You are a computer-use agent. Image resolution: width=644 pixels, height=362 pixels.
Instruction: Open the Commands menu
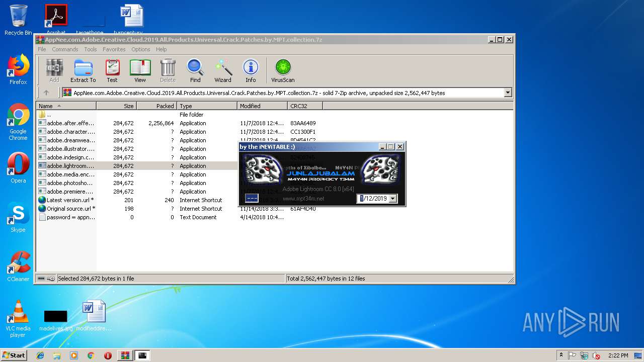(65, 49)
